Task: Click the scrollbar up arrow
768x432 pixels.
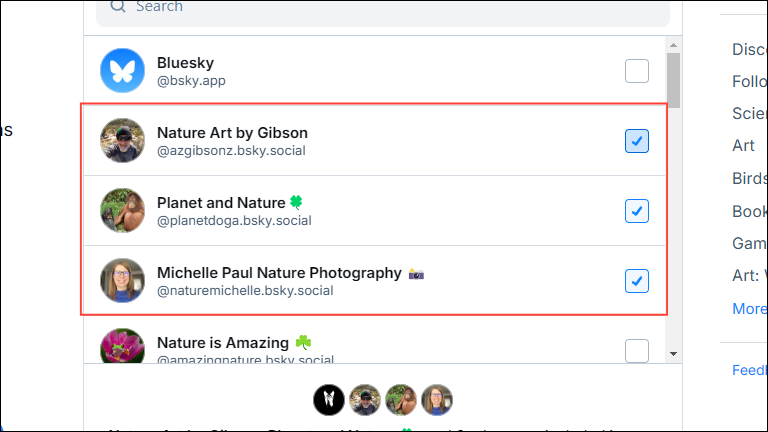Action: [x=674, y=44]
